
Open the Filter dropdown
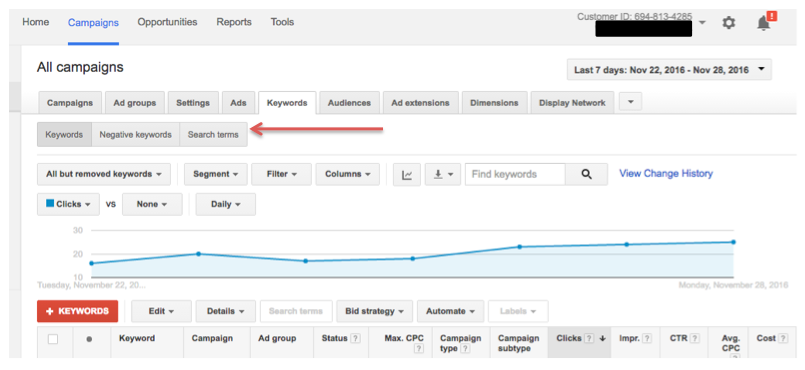(x=281, y=174)
